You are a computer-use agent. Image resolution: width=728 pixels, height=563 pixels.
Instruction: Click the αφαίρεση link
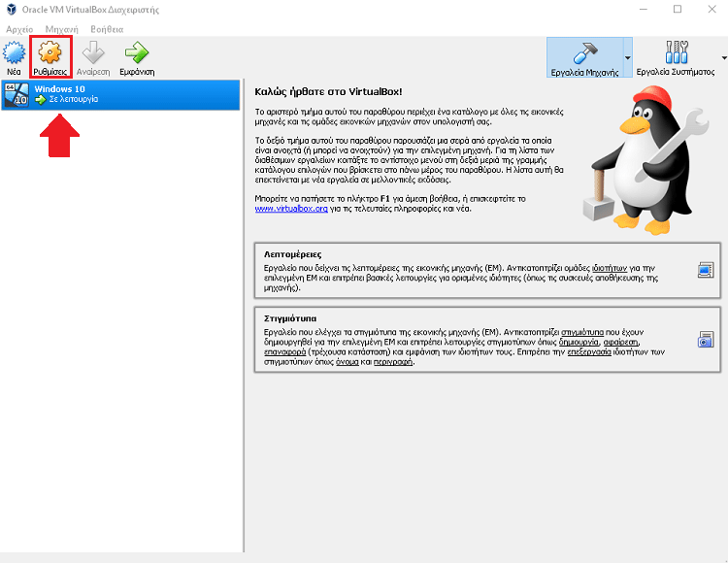coord(621,342)
